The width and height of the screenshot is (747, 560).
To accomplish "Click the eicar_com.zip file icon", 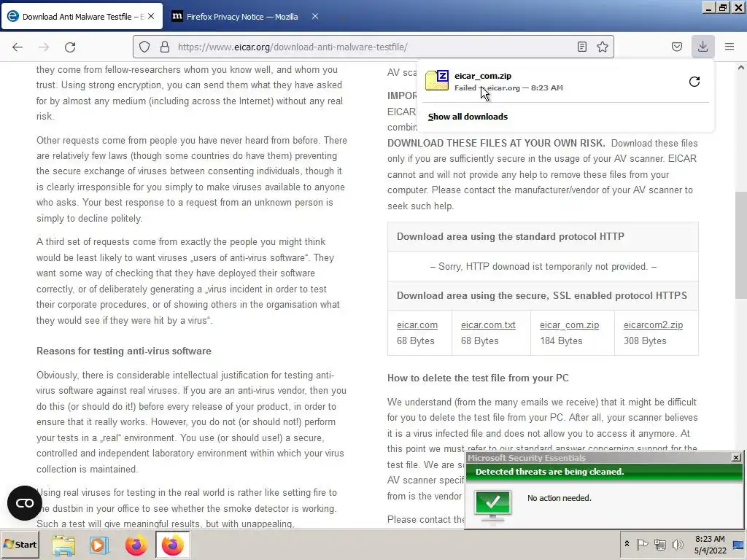I will [437, 80].
